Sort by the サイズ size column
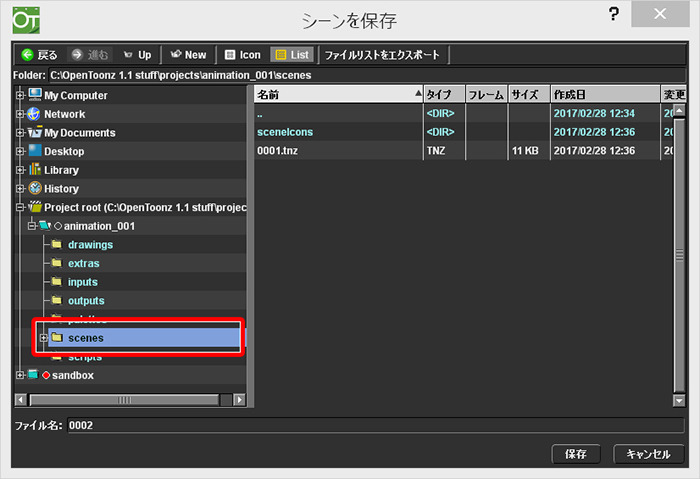The width and height of the screenshot is (700, 479). [x=529, y=94]
